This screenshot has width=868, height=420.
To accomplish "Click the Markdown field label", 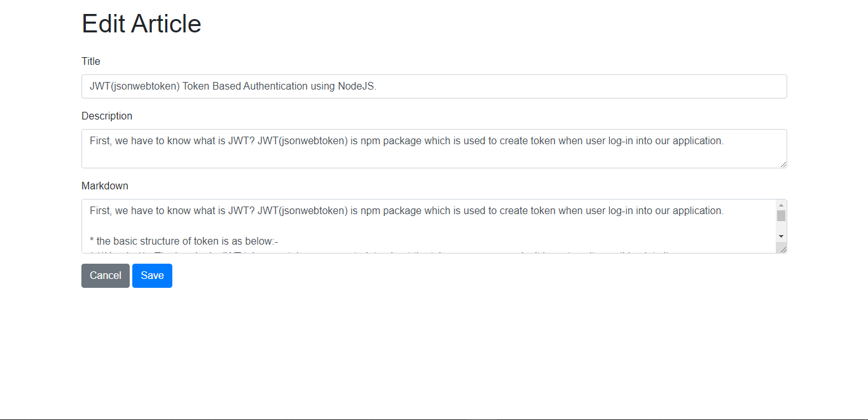I will [105, 186].
